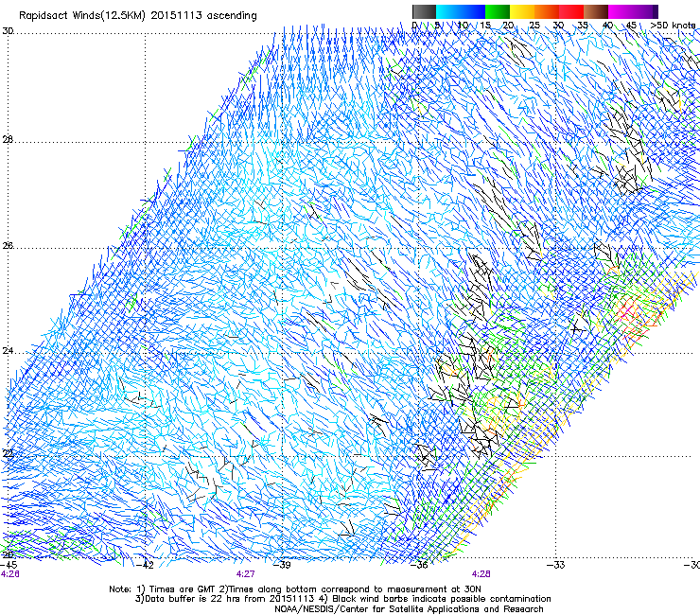This screenshot has width=700, height=615.
Task: Click the legend label '25' under the color bar
Action: point(534,26)
